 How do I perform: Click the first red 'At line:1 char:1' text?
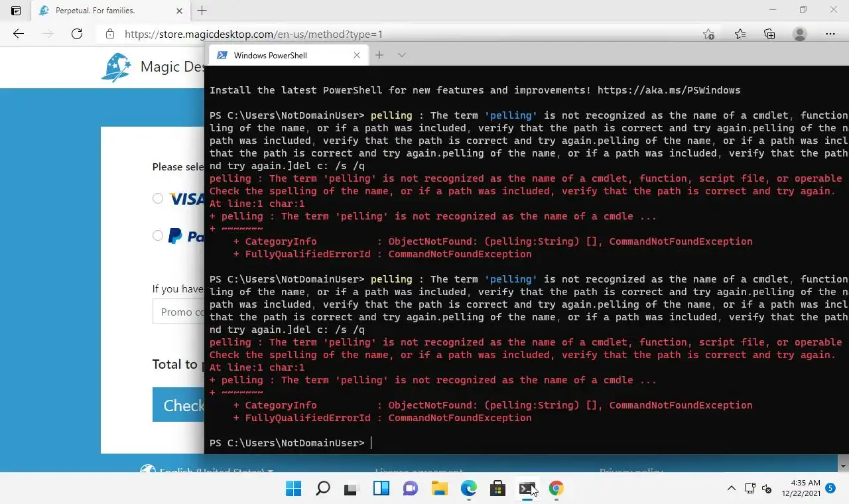(x=257, y=204)
